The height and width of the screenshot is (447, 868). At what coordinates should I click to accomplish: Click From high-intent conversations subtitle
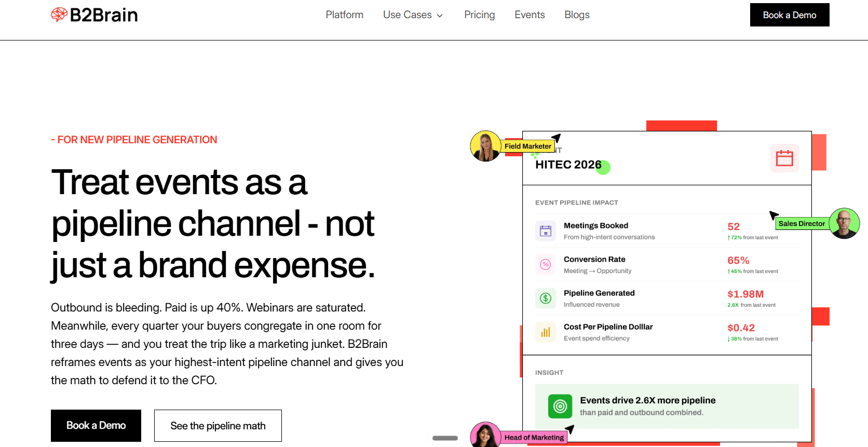[x=609, y=237]
